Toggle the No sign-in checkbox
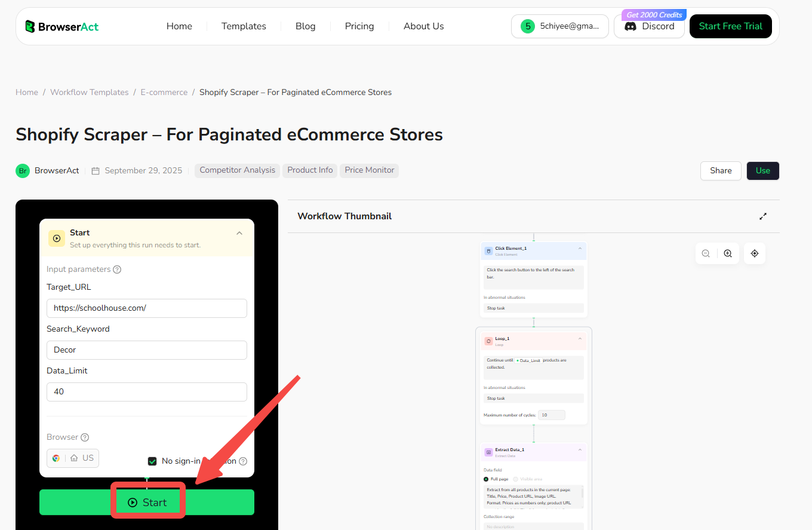The height and width of the screenshot is (530, 812). (152, 461)
